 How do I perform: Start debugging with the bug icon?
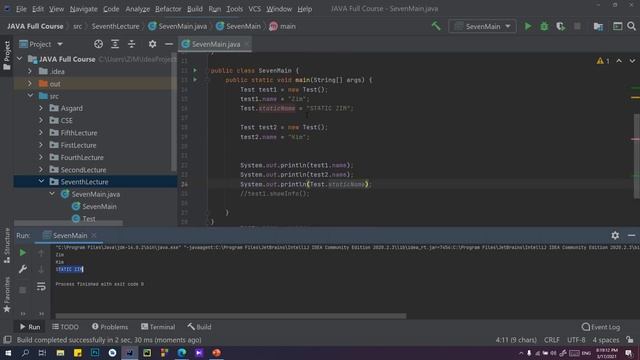point(544,26)
